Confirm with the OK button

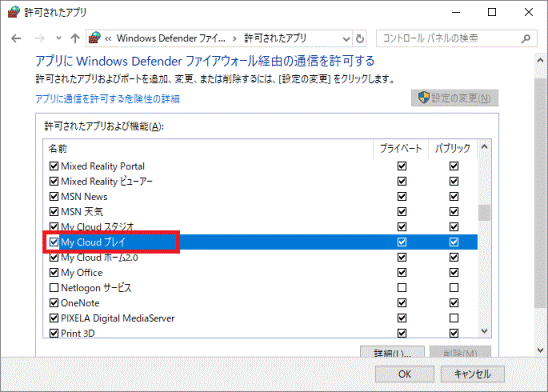(404, 374)
